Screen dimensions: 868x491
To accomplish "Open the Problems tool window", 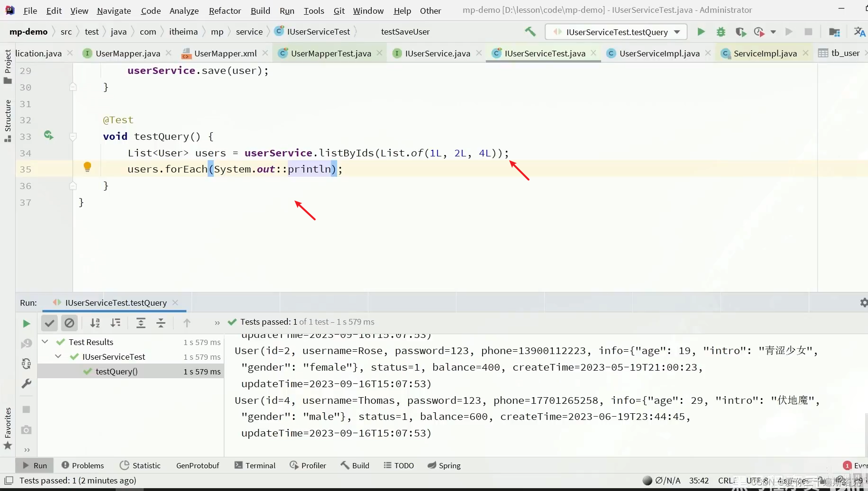I will point(83,465).
